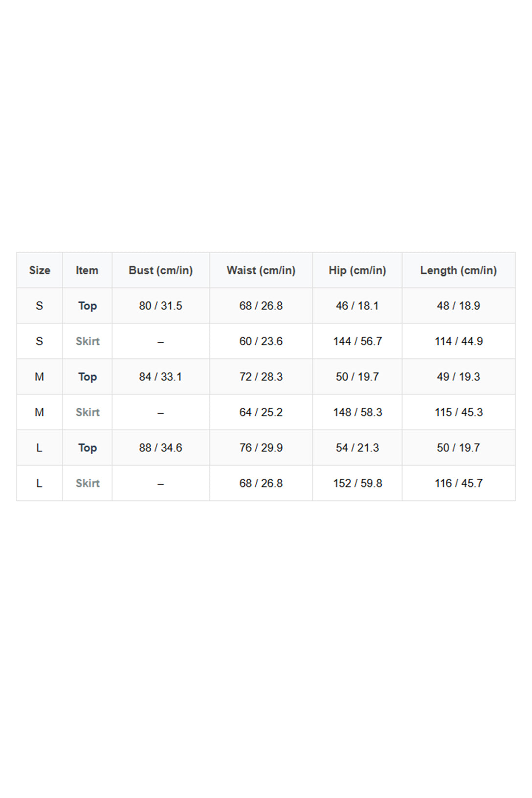Image resolution: width=532 pixels, height=798 pixels.
Task: Select the 60 / 23.6 waist value
Action: pos(261,341)
